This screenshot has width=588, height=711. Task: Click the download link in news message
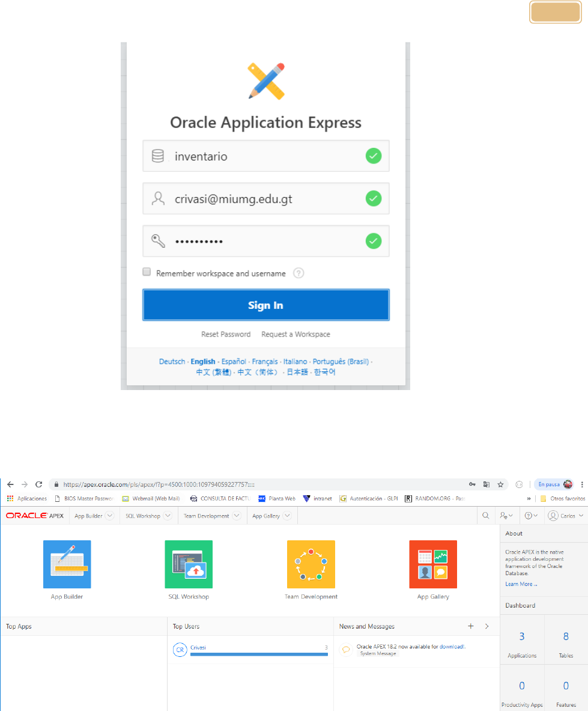(451, 647)
